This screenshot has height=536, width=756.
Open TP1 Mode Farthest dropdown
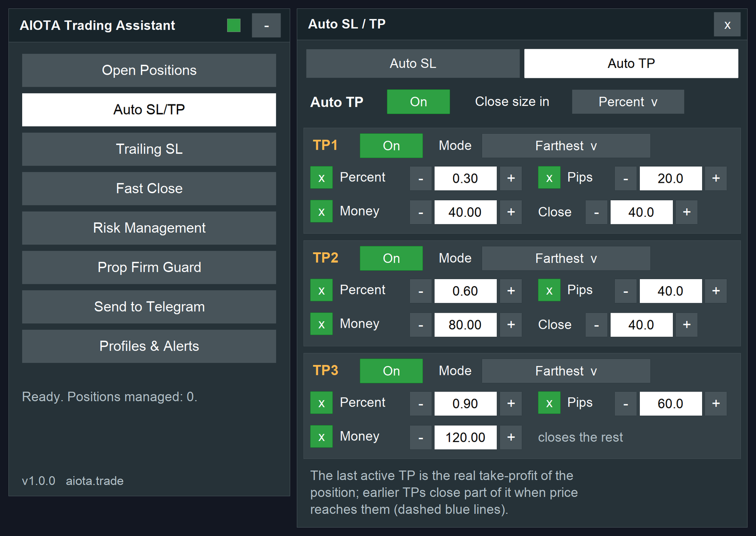click(x=566, y=146)
